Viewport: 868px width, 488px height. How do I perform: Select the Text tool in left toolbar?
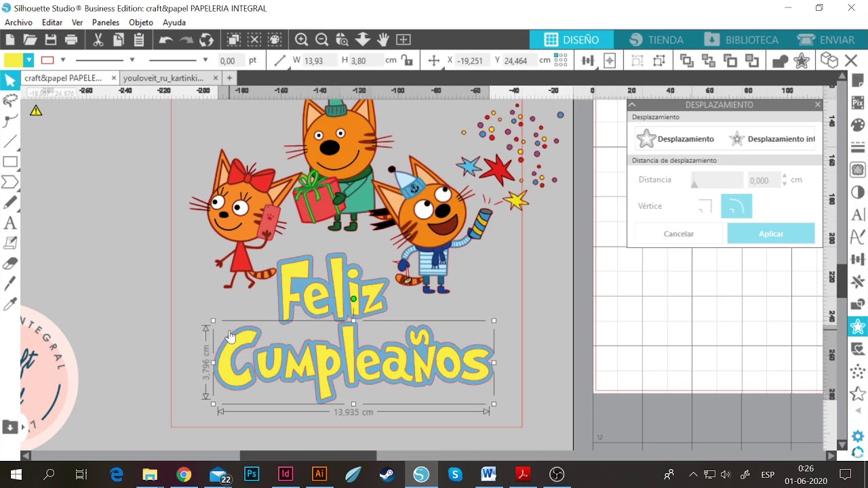(10, 222)
